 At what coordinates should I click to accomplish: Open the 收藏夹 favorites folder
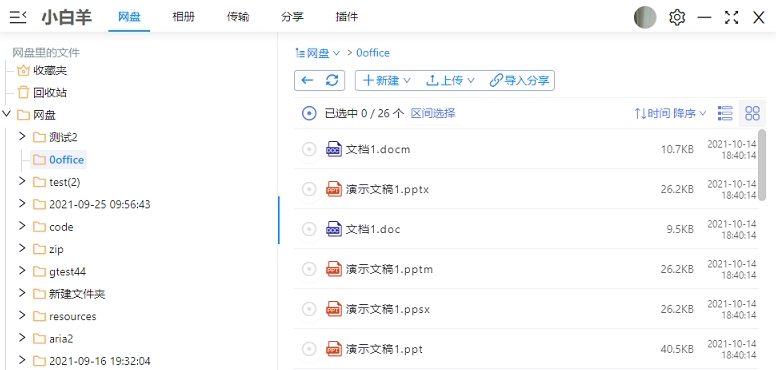[42, 71]
